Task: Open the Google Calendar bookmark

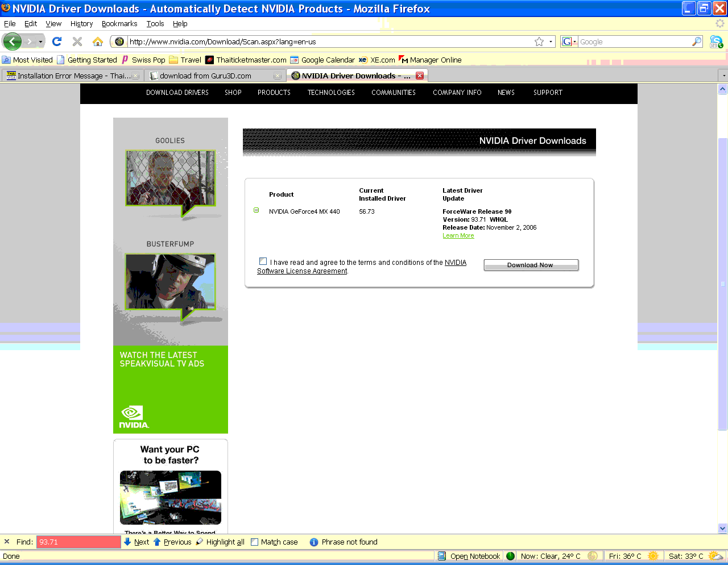Action: (322, 60)
